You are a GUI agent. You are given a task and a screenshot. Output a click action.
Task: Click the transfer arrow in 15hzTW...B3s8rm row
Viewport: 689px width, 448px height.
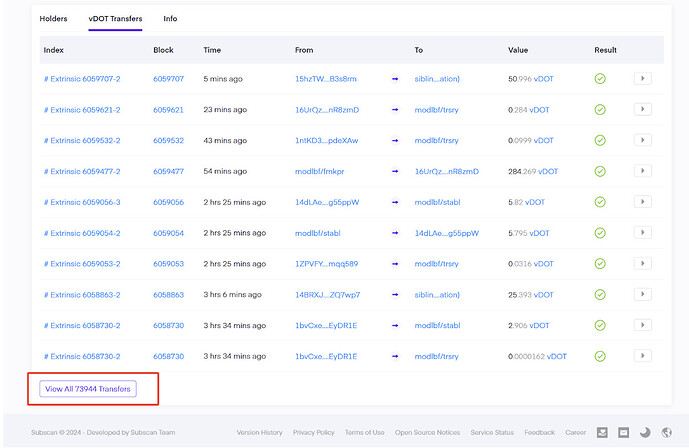[395, 79]
